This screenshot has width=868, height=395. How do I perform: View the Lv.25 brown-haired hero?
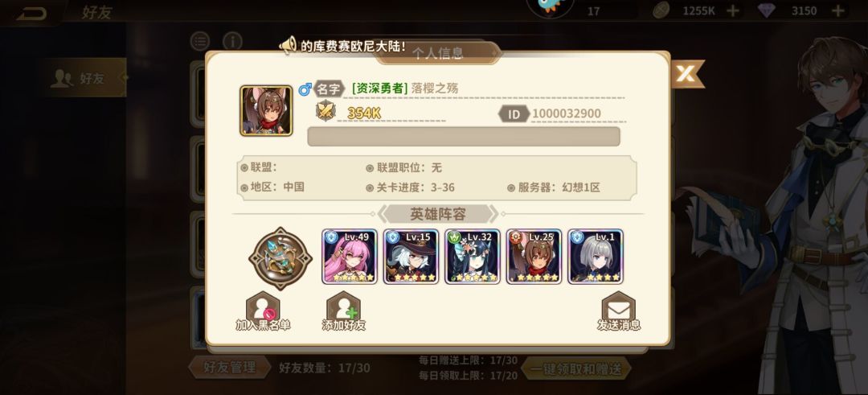point(534,257)
